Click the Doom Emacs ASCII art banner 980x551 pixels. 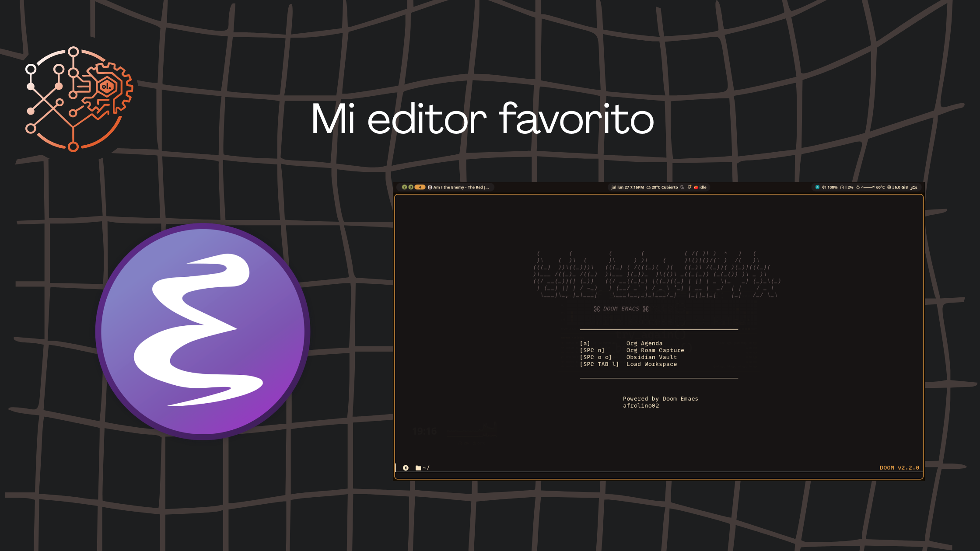[x=657, y=274]
